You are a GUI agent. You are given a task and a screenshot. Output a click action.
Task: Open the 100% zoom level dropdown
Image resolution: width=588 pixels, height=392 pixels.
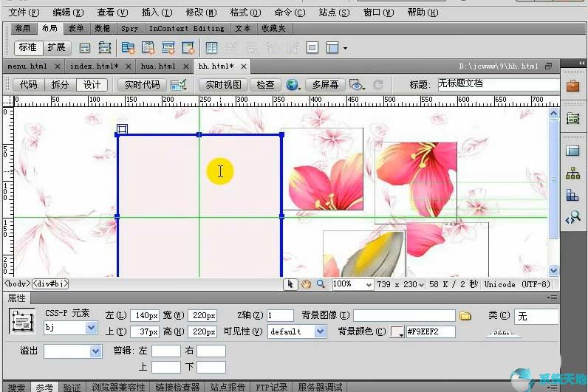coord(369,285)
